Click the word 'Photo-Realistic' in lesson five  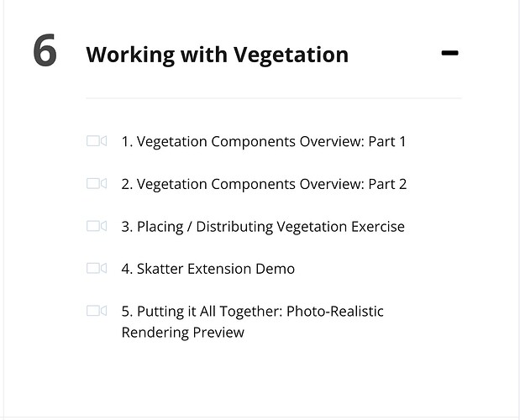pyautogui.click(x=335, y=312)
